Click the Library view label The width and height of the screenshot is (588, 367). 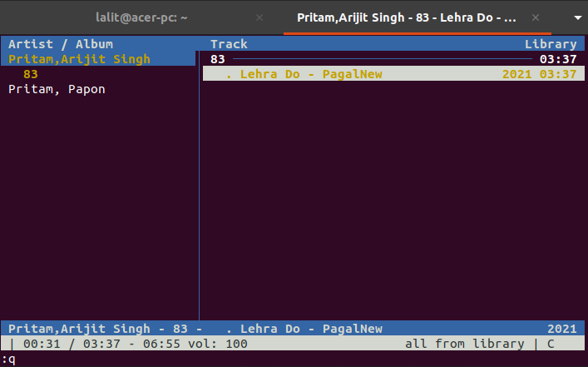[550, 44]
